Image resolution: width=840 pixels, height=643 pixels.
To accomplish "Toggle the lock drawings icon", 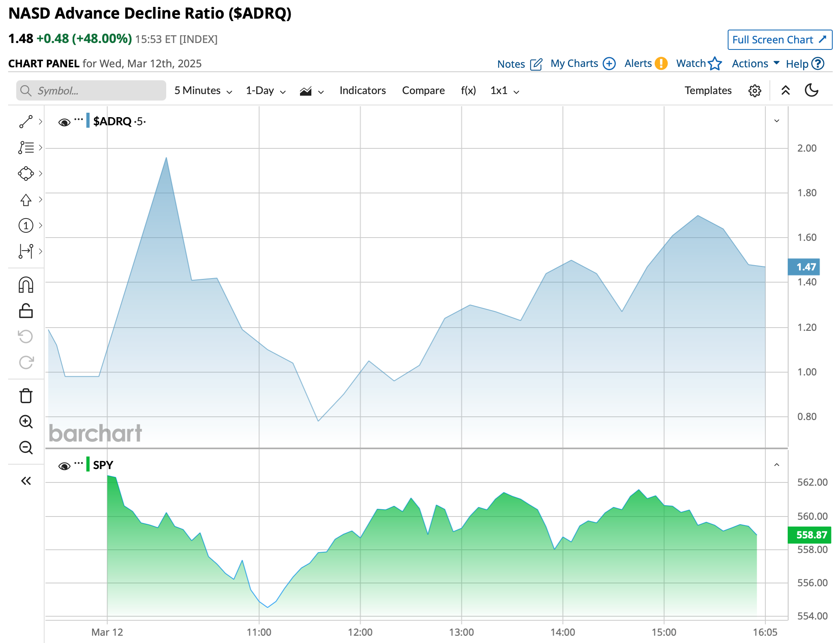I will tap(26, 311).
